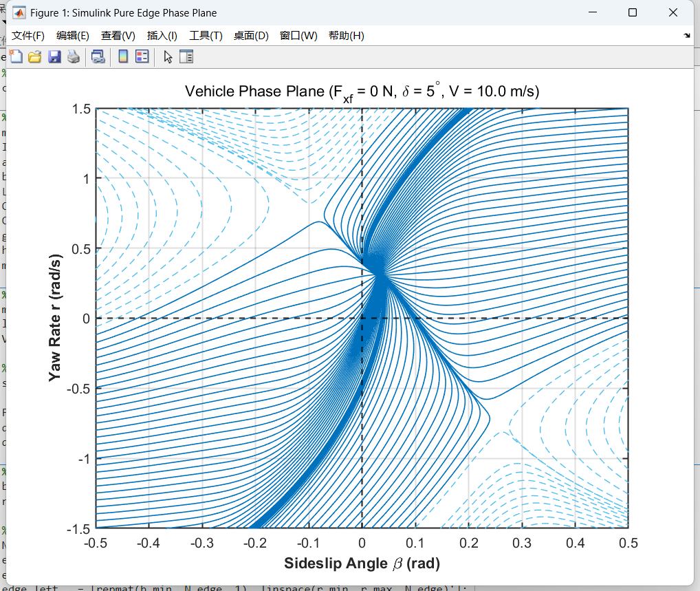Minimize the Figure 1 window
Viewport: 700px width, 591px height.
click(593, 12)
